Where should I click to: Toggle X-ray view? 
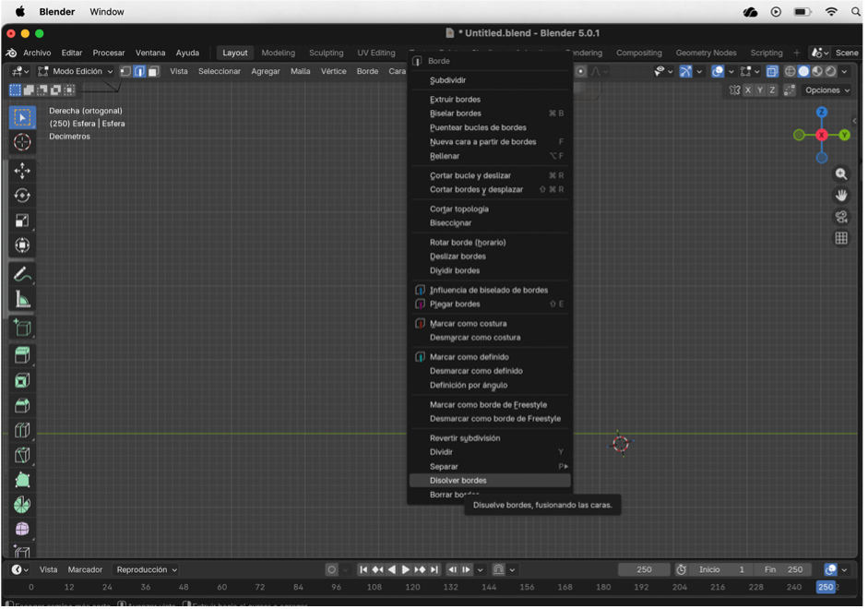coord(772,71)
